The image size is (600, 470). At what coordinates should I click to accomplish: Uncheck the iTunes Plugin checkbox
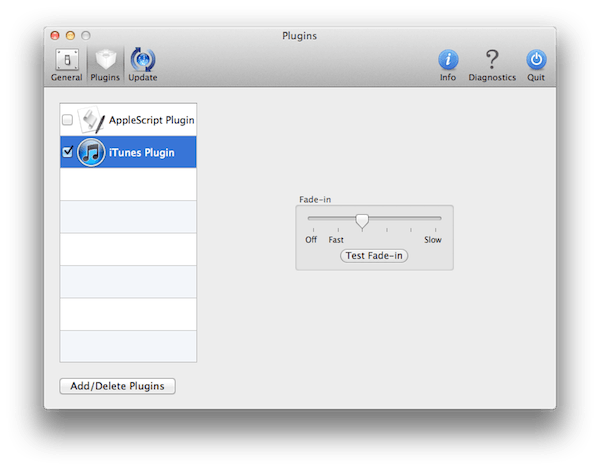click(x=67, y=152)
